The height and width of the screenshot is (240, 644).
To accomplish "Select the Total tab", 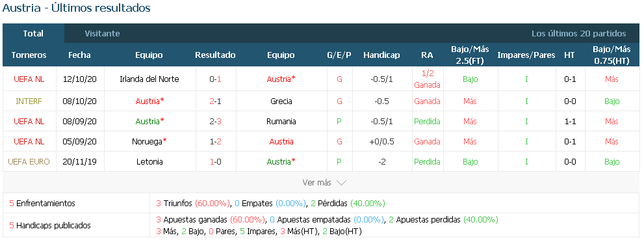I will [x=33, y=34].
